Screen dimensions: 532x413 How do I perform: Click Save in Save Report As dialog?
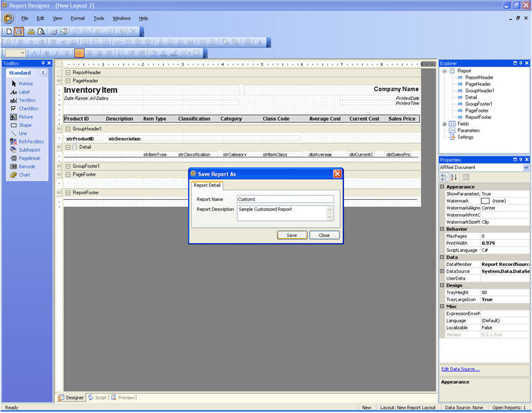tap(291, 235)
